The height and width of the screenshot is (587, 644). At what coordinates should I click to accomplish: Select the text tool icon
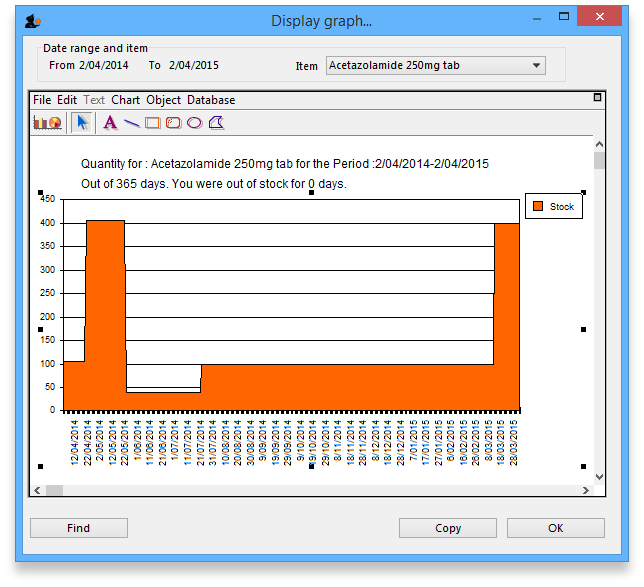pos(110,122)
